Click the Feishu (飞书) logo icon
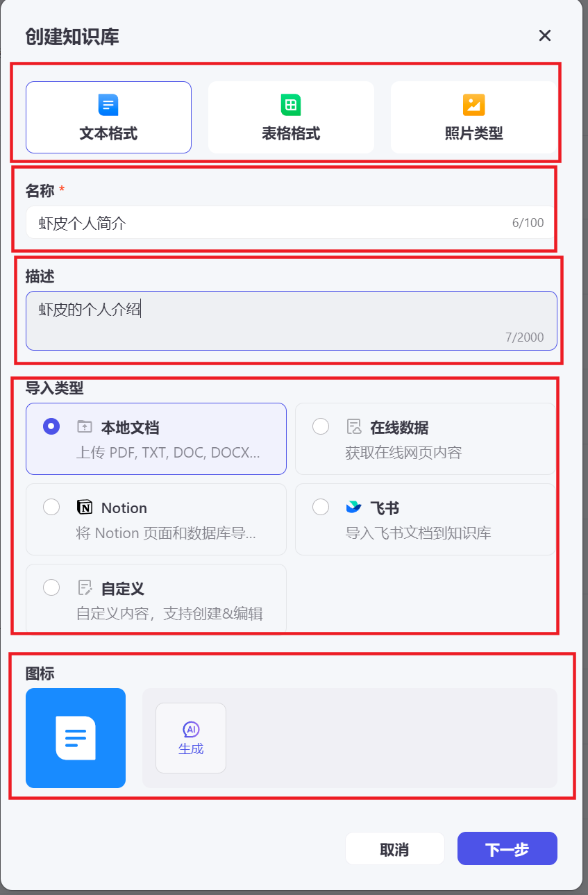The image size is (588, 895). tap(353, 508)
